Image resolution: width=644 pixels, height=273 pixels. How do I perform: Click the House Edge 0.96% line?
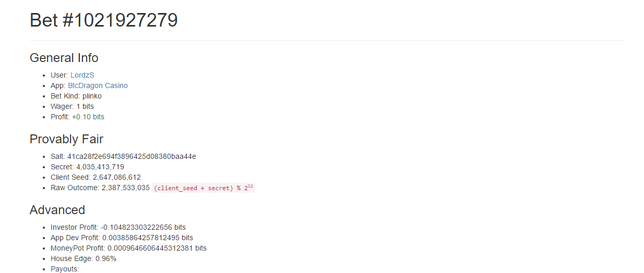[84, 258]
